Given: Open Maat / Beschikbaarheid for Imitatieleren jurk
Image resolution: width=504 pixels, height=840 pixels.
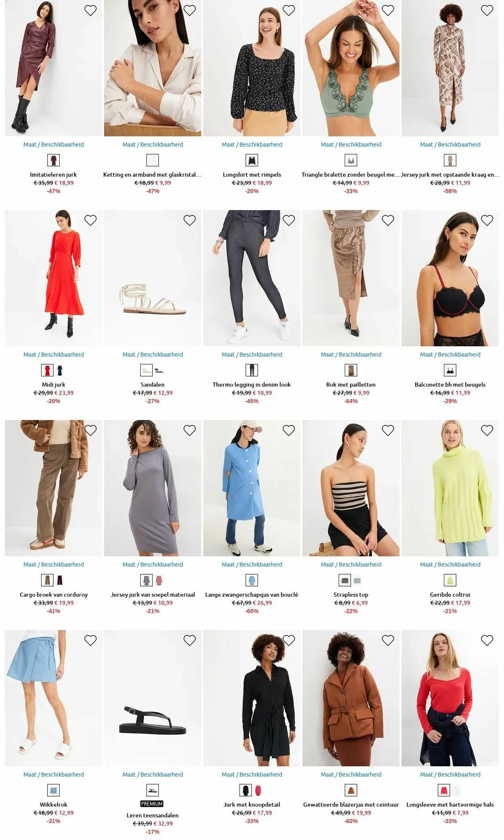Looking at the screenshot, I should pos(54,144).
